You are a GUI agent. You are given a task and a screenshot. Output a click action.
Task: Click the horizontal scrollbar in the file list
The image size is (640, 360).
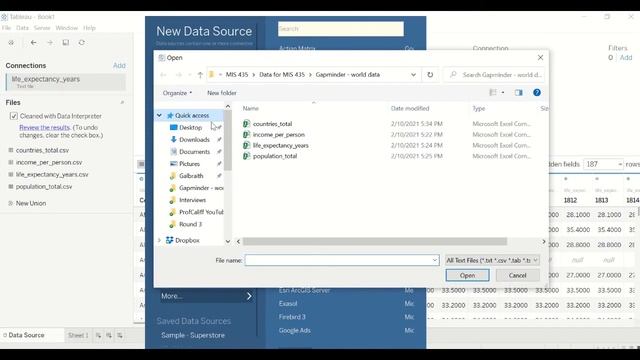click(x=375, y=242)
